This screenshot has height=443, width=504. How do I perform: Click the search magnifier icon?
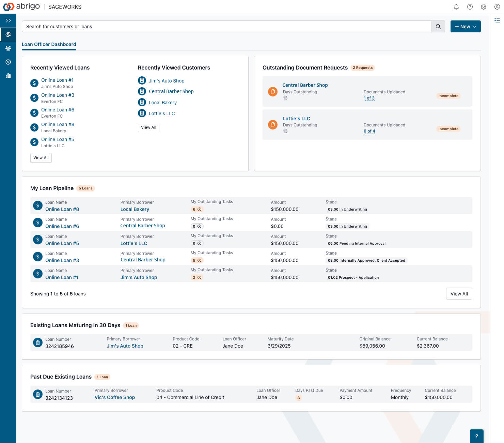438,26
